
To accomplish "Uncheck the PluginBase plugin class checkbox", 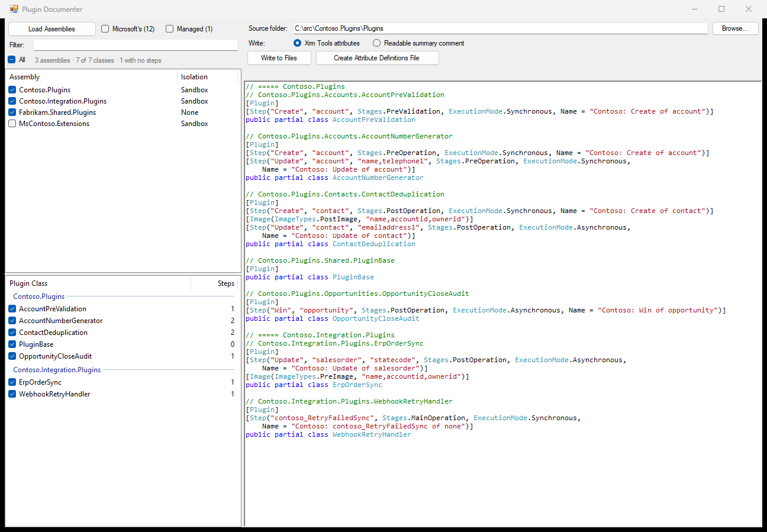I will [12, 344].
